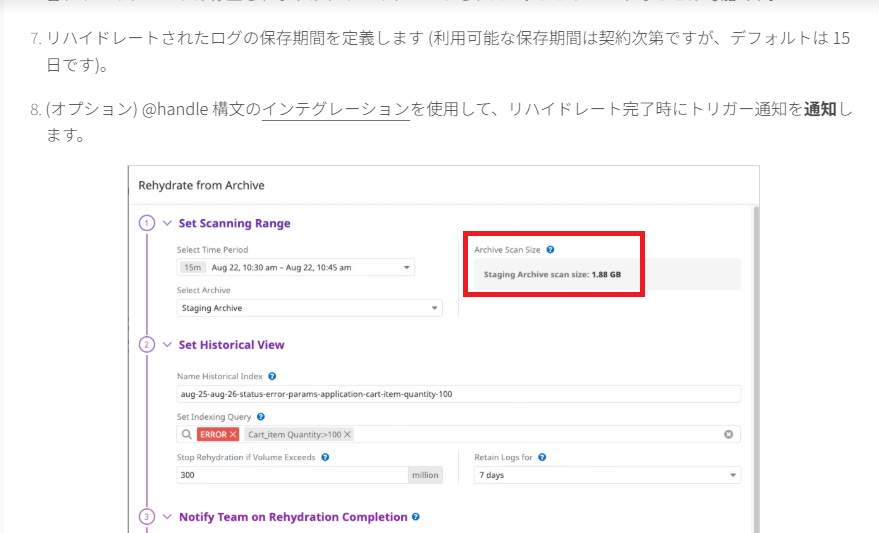The image size is (879, 533).
Task: Clear the indexing query field
Action: (728, 434)
